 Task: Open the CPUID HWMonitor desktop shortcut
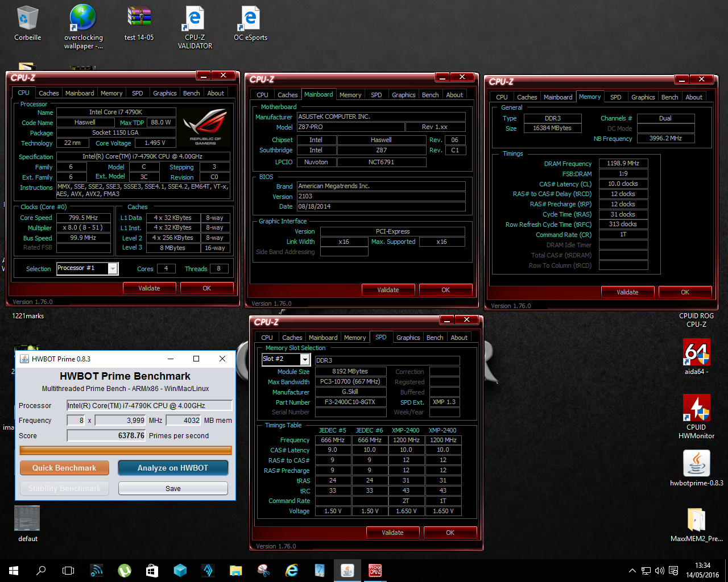pos(696,417)
